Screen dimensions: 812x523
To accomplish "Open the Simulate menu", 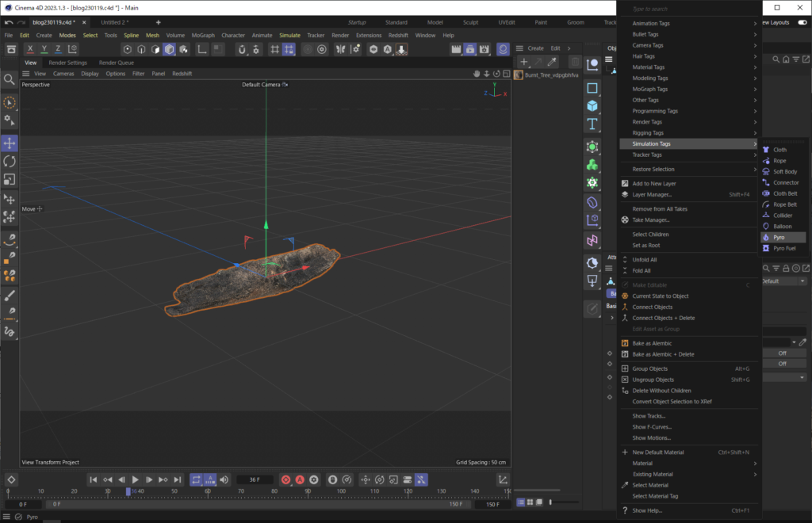I will click(290, 35).
